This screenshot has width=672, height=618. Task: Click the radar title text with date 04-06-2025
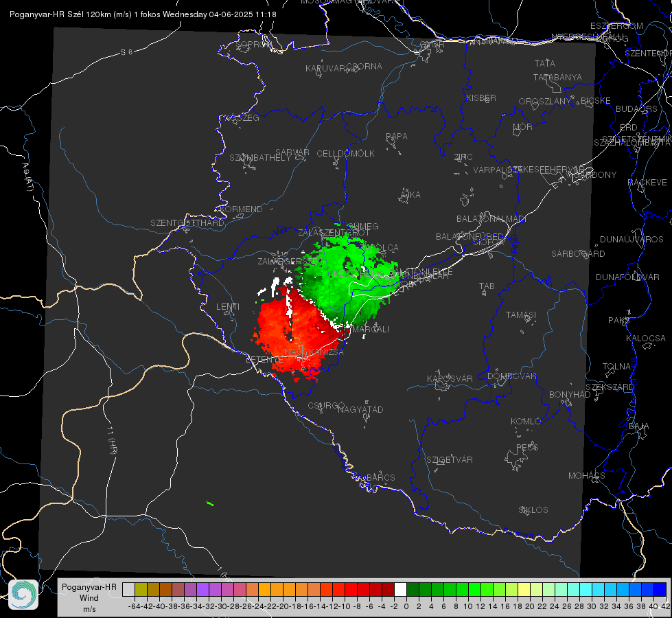coord(143,14)
